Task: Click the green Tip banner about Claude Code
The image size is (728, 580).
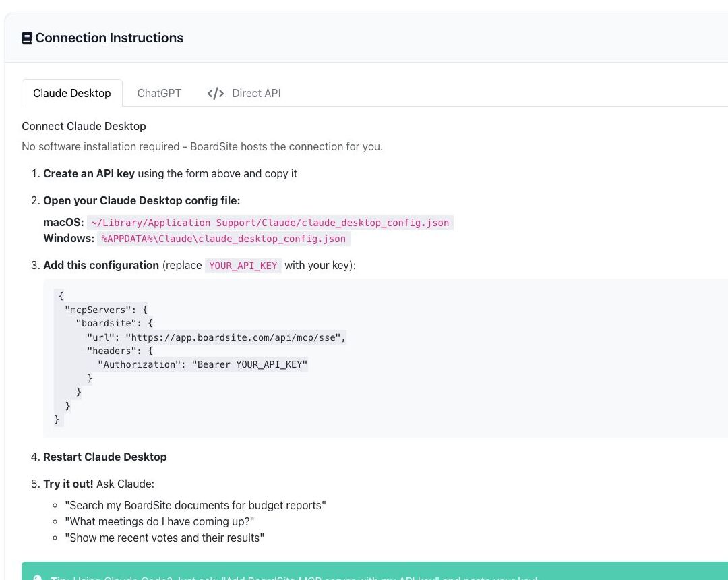Action: pyautogui.click(x=375, y=571)
